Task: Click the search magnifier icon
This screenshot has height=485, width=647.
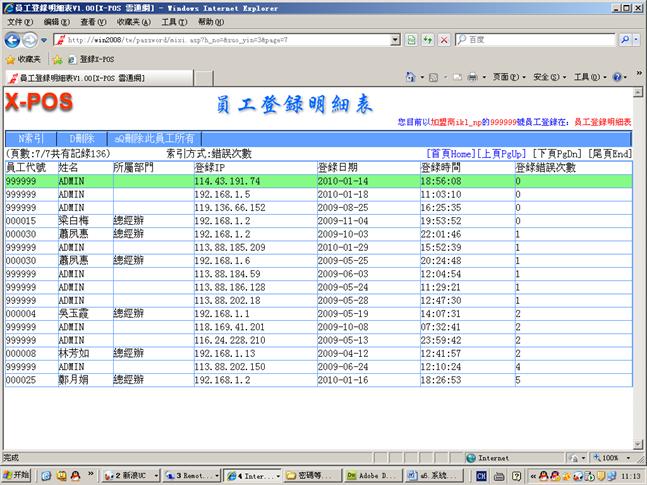Action: tap(625, 40)
